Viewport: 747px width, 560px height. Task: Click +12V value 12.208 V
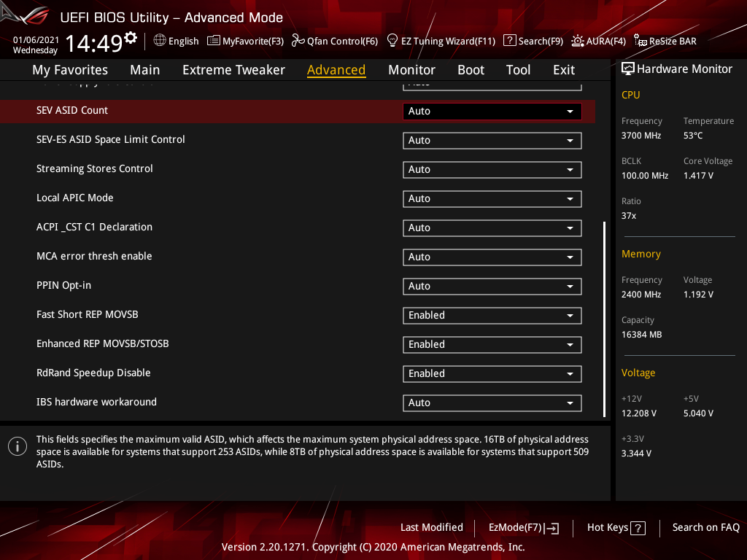638,413
